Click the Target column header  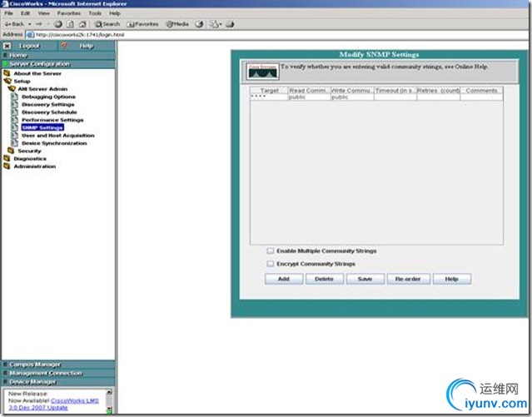click(270, 91)
